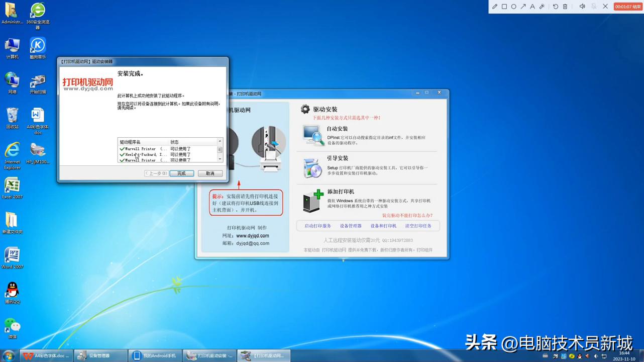Launch Word 2007 from the desktop
Screen dimensions: 644x362
point(12,258)
